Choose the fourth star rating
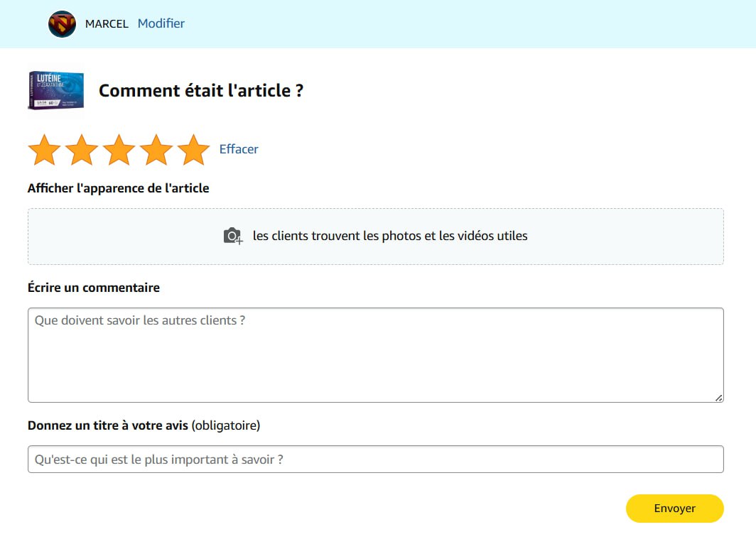 [156, 150]
